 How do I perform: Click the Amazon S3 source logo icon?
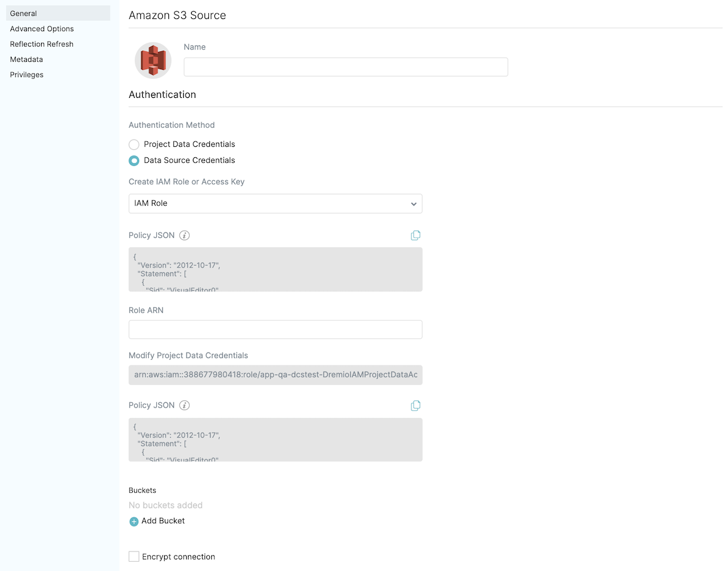pos(153,60)
